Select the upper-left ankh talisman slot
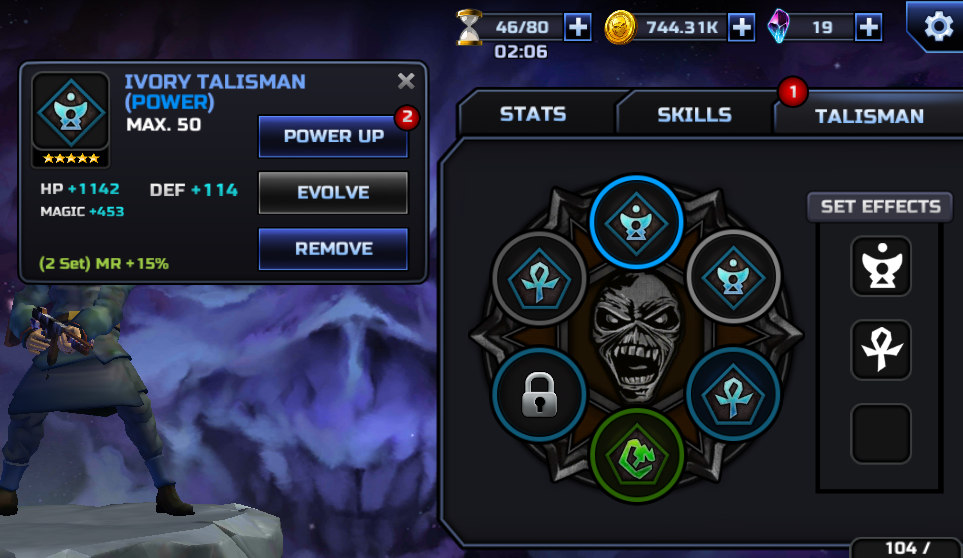 539,280
